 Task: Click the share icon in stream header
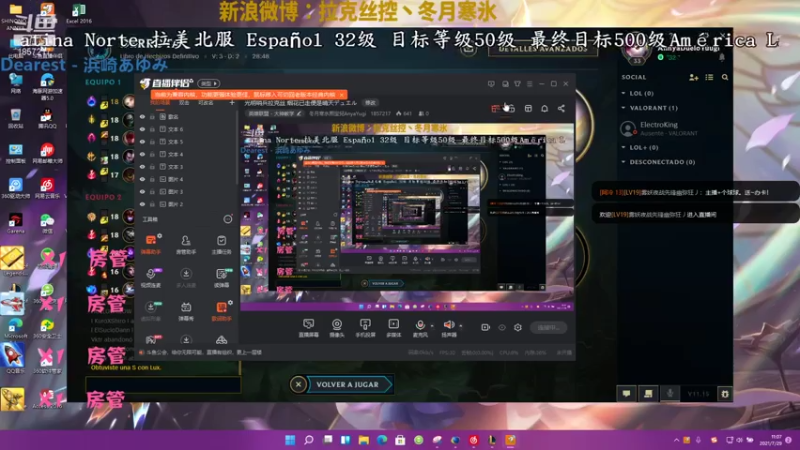tap(561, 108)
